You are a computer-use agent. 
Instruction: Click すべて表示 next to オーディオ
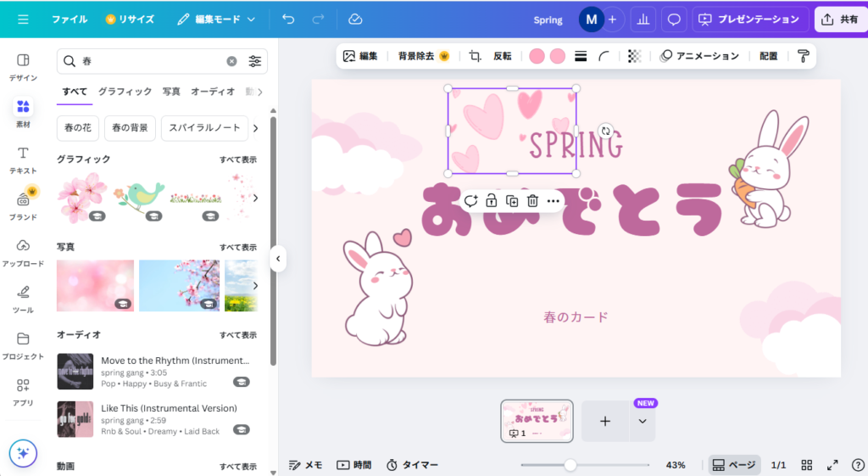237,335
